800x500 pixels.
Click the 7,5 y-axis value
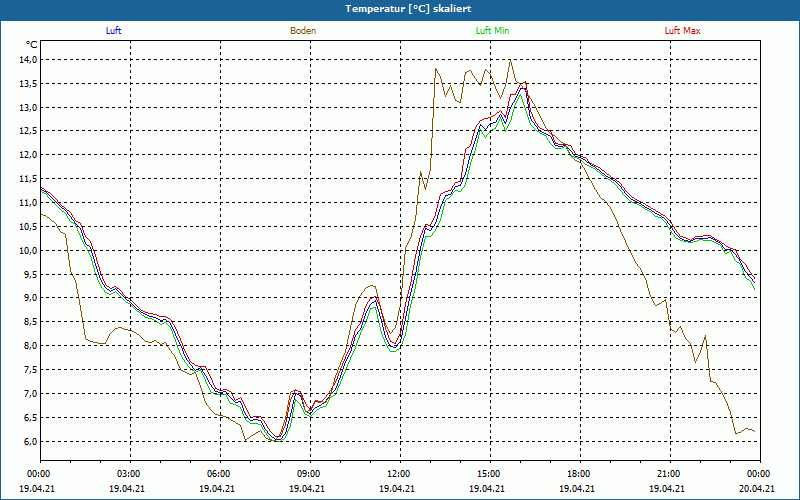(31, 370)
